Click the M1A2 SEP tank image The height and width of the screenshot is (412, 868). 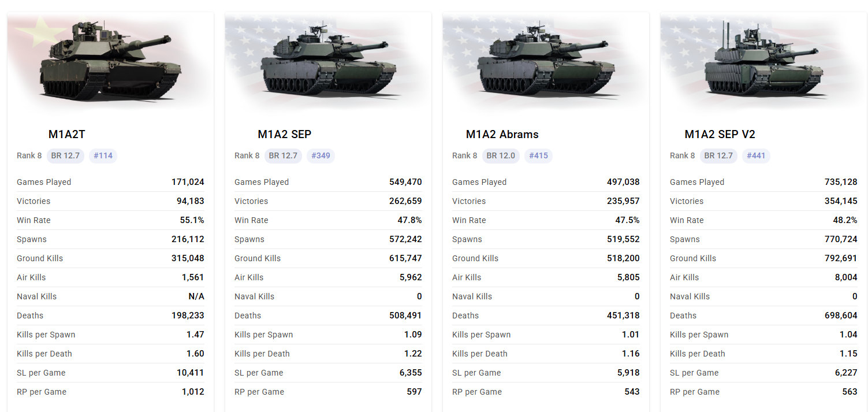click(x=327, y=64)
